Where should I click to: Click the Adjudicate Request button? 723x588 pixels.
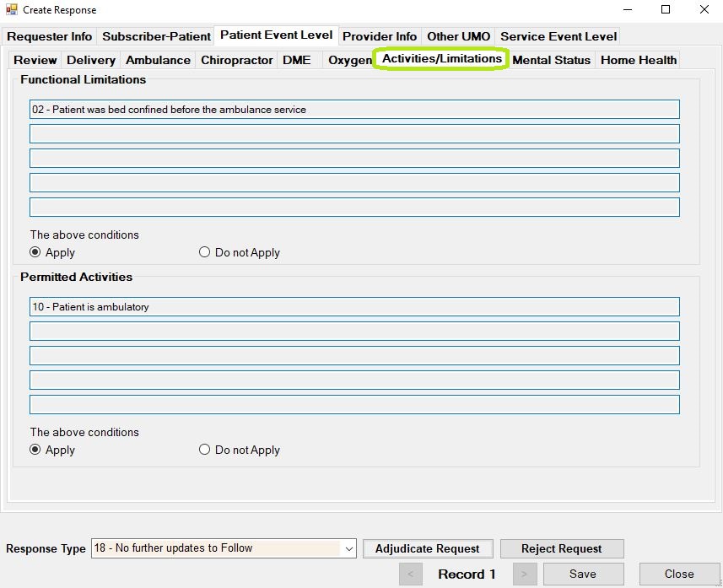[428, 549]
